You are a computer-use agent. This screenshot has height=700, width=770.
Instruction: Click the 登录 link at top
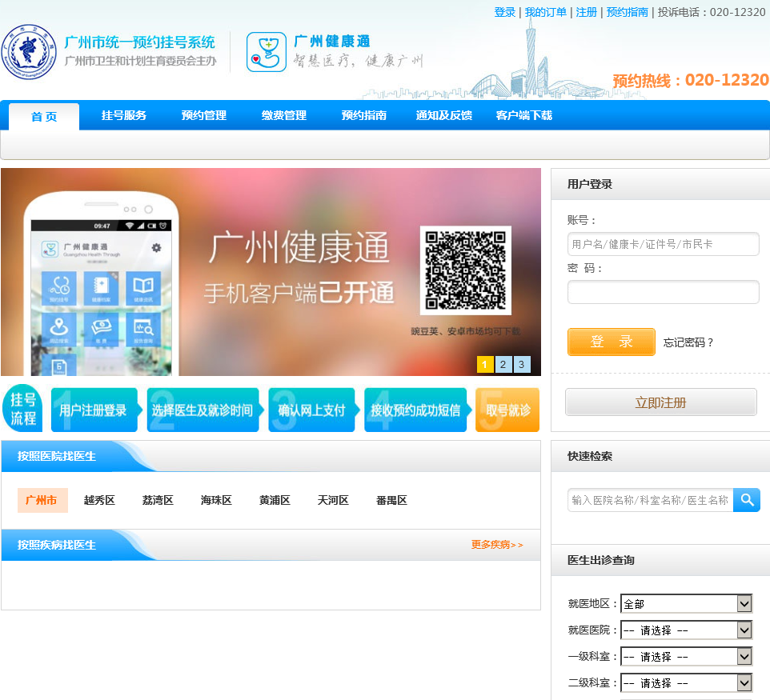(x=505, y=12)
